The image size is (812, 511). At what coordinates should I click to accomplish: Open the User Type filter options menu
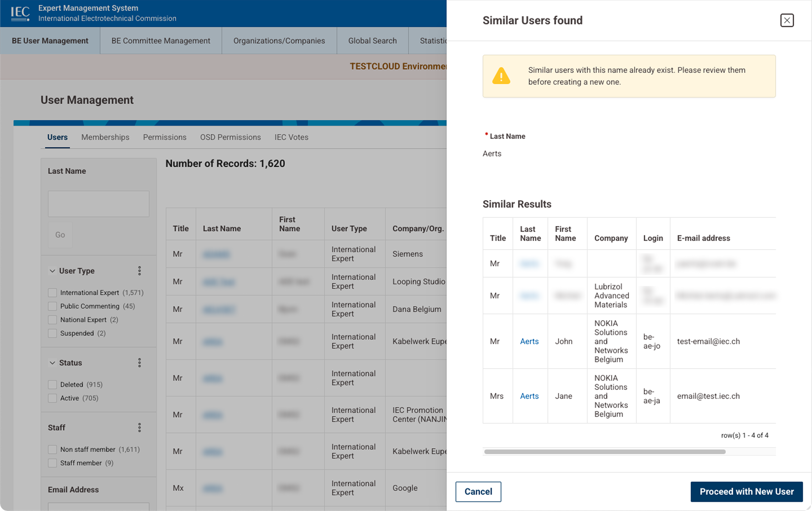140,270
